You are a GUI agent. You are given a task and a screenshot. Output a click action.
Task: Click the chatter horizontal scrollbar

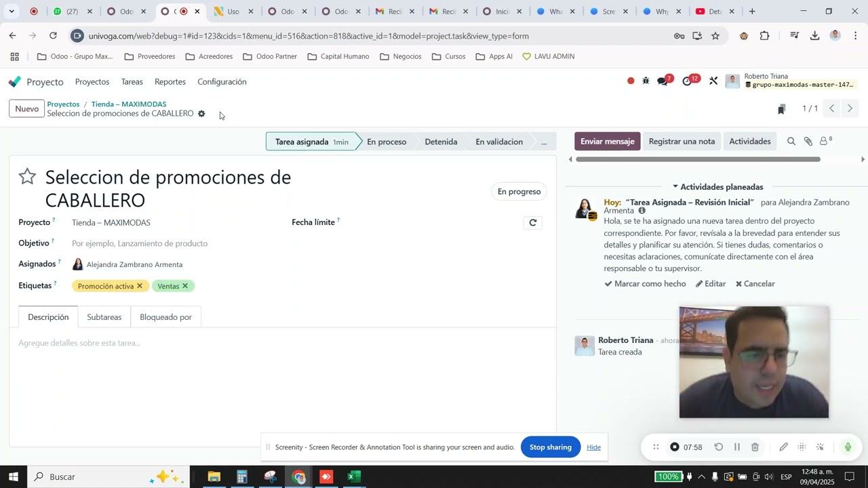pos(698,159)
